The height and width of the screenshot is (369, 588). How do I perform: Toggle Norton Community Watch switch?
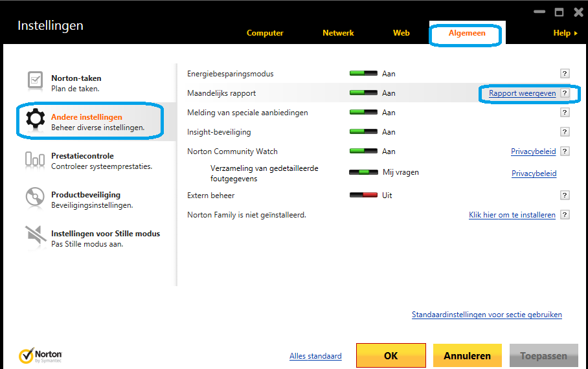363,151
